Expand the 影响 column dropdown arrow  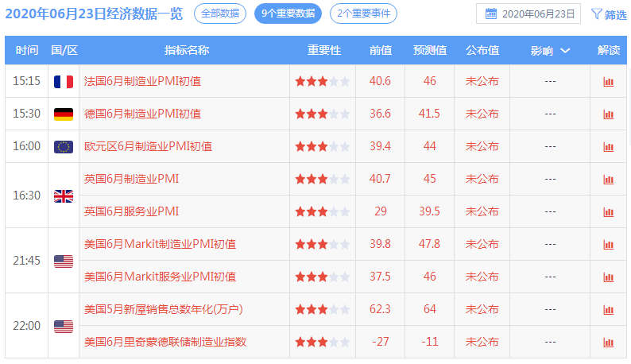(x=565, y=51)
